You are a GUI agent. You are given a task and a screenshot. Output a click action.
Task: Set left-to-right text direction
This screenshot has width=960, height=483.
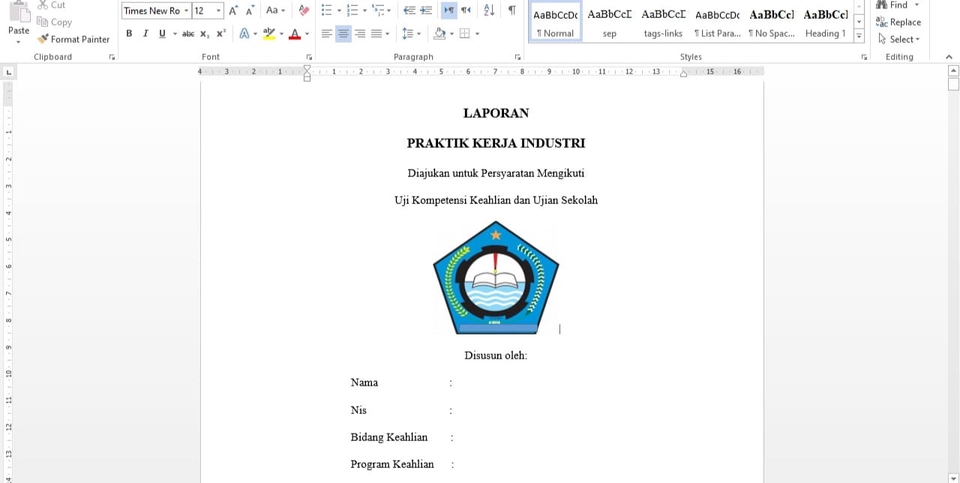pos(449,10)
